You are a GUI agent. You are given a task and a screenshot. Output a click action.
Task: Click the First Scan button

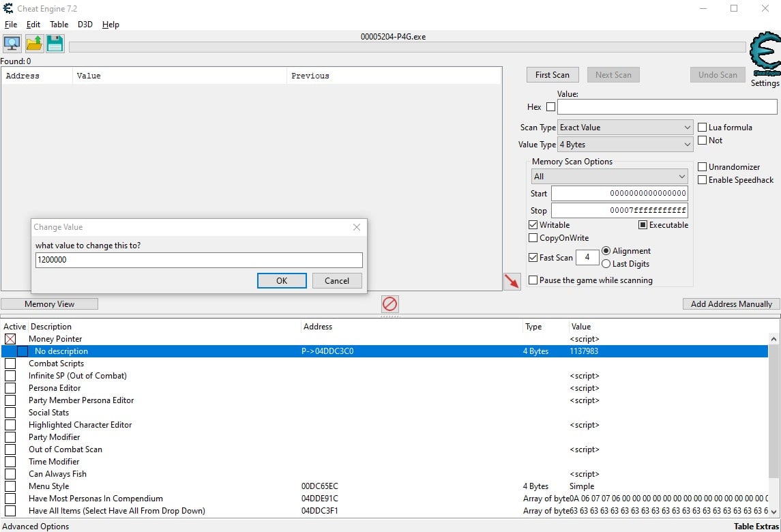[552, 75]
